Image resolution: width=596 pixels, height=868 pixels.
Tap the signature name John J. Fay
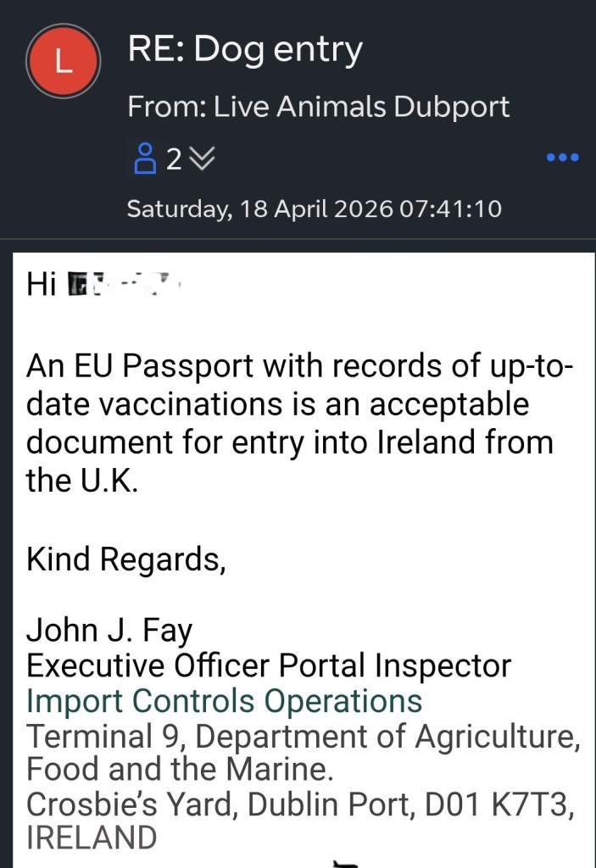tap(109, 631)
